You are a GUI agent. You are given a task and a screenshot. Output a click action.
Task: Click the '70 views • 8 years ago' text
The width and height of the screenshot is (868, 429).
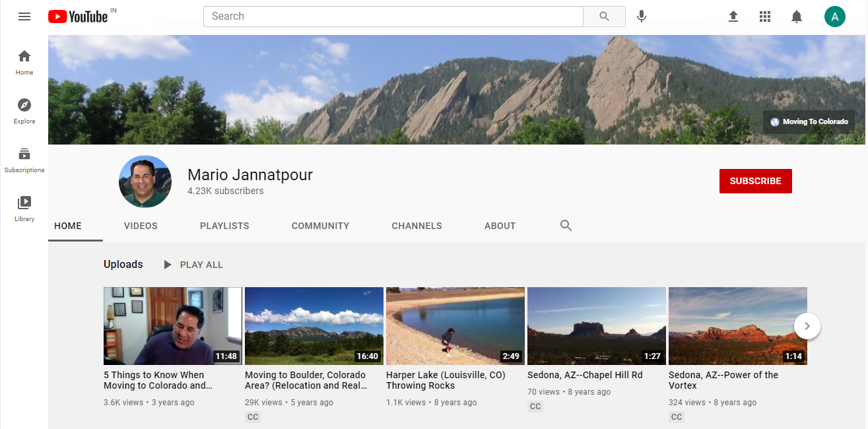569,392
